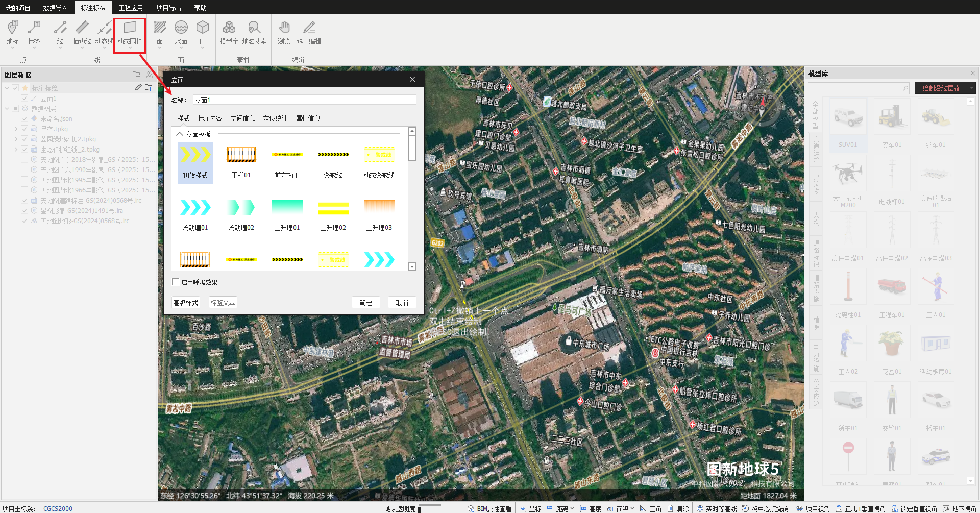Viewport: 980px width, 513px height.
Task: Toggle the 未命名.json layer checkbox
Action: (x=24, y=119)
